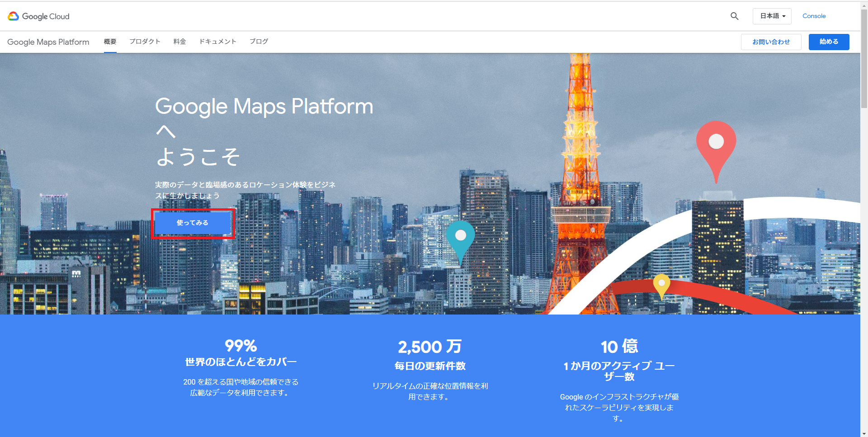Viewport: 868px width, 437px height.
Task: Open the プロダクト menu
Action: point(145,42)
